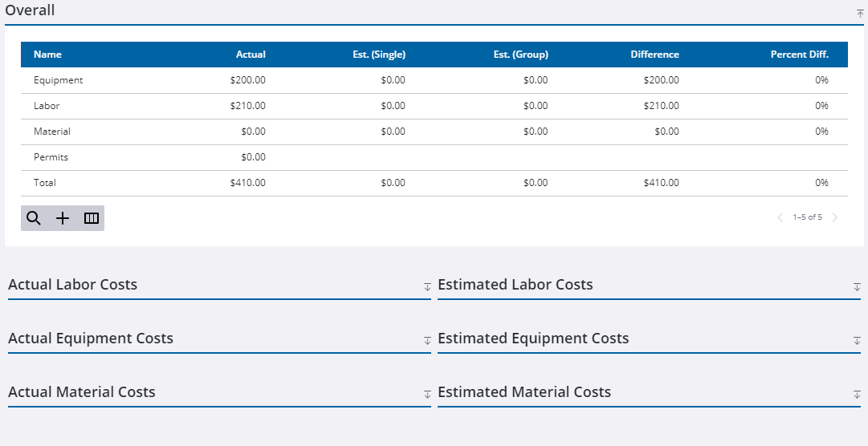Image resolution: width=868 pixels, height=446 pixels.
Task: Expand the Actual Equipment Costs section
Action: point(427,341)
